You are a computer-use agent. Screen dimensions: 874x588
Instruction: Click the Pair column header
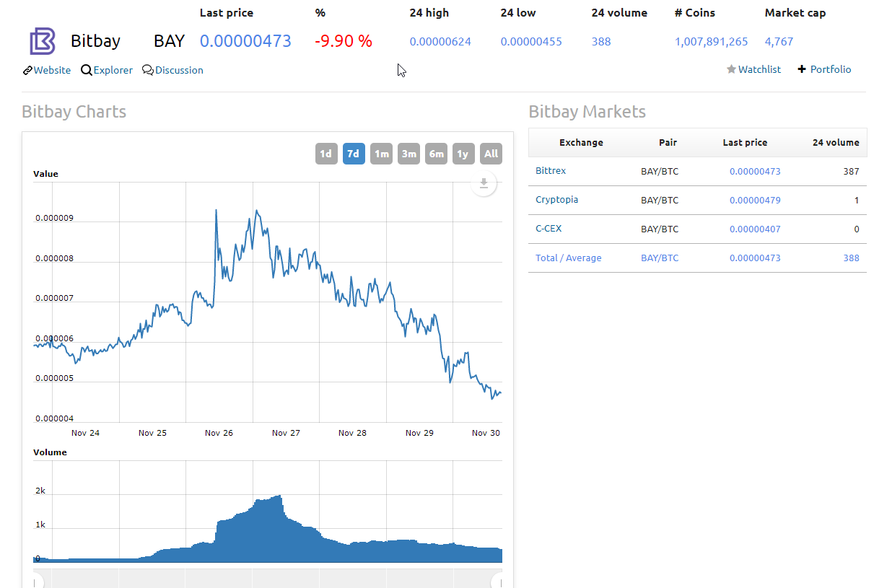668,142
